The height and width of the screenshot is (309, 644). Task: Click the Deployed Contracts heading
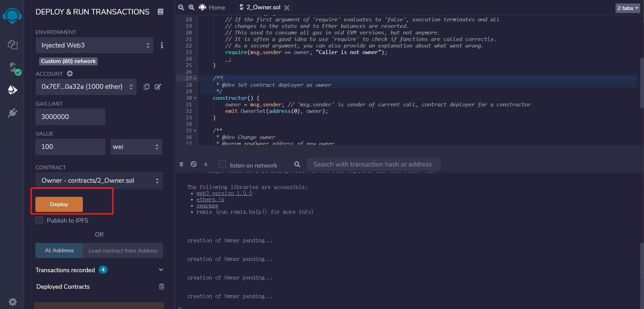click(63, 287)
